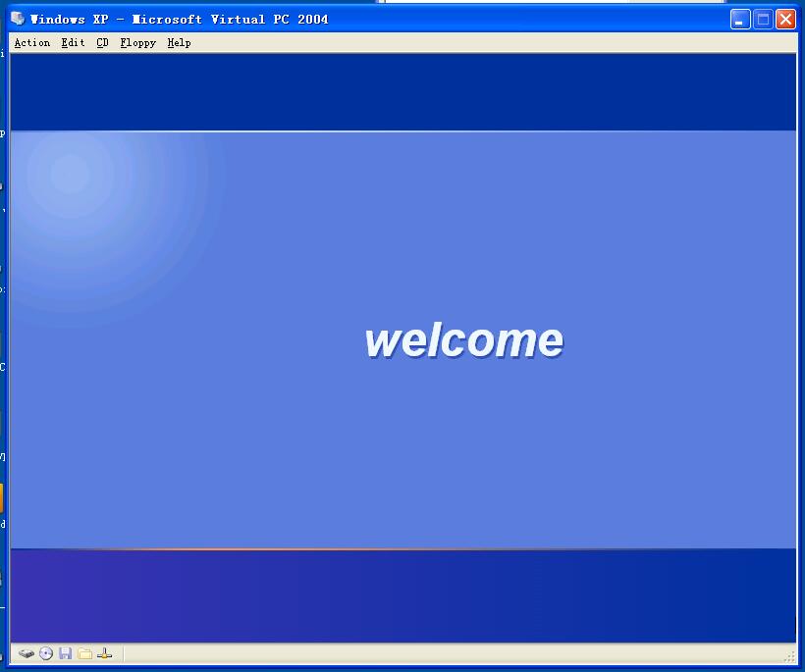Close the Virtual PC window
The image size is (805, 672).
[785, 20]
